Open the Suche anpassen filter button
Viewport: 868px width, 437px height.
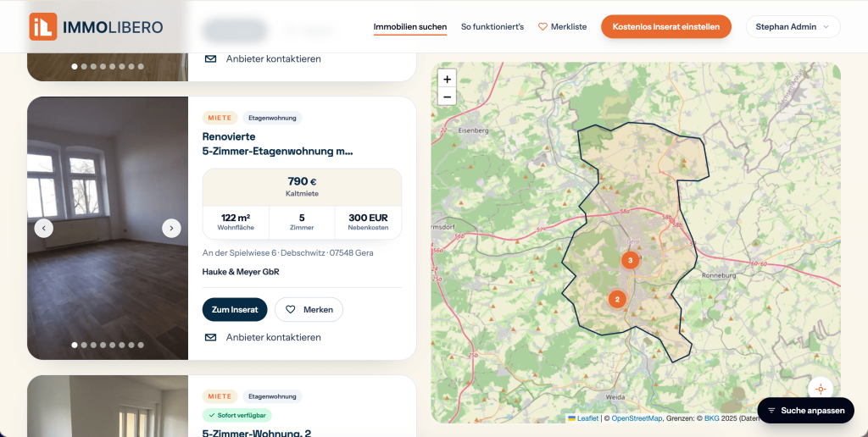click(805, 411)
